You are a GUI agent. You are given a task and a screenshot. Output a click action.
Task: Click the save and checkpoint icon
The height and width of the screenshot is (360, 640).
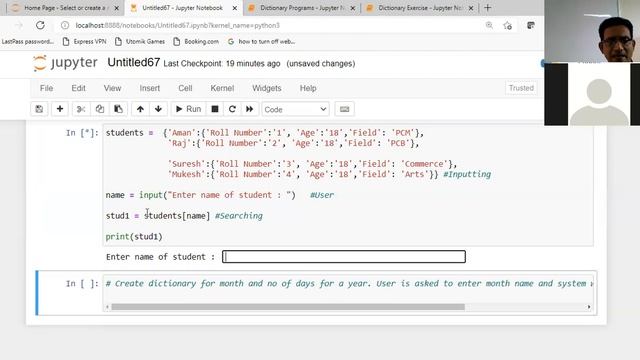coord(39,109)
